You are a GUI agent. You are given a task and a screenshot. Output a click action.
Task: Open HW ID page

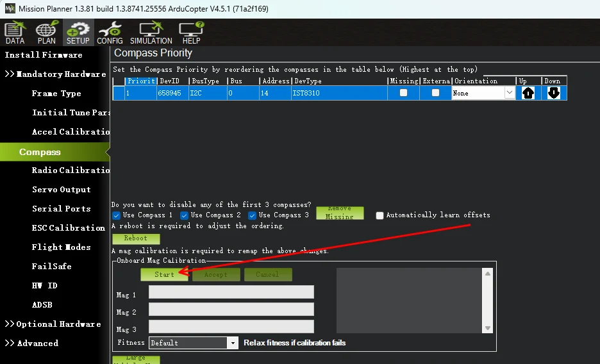[x=44, y=286]
